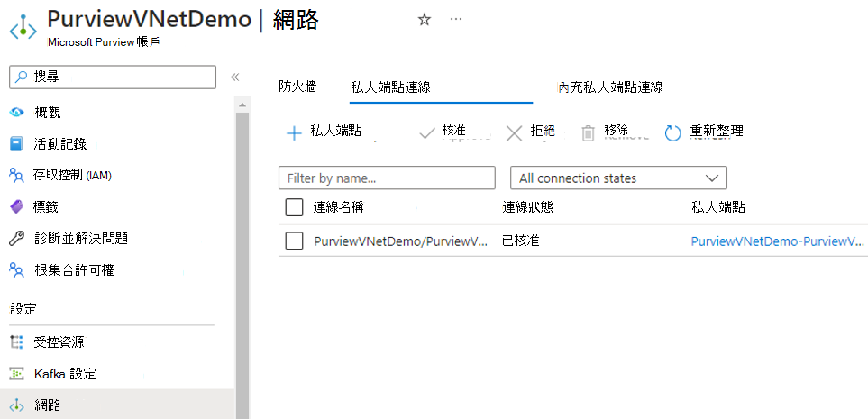Sort by 連線名稱 column header
The image size is (868, 419).
338,207
